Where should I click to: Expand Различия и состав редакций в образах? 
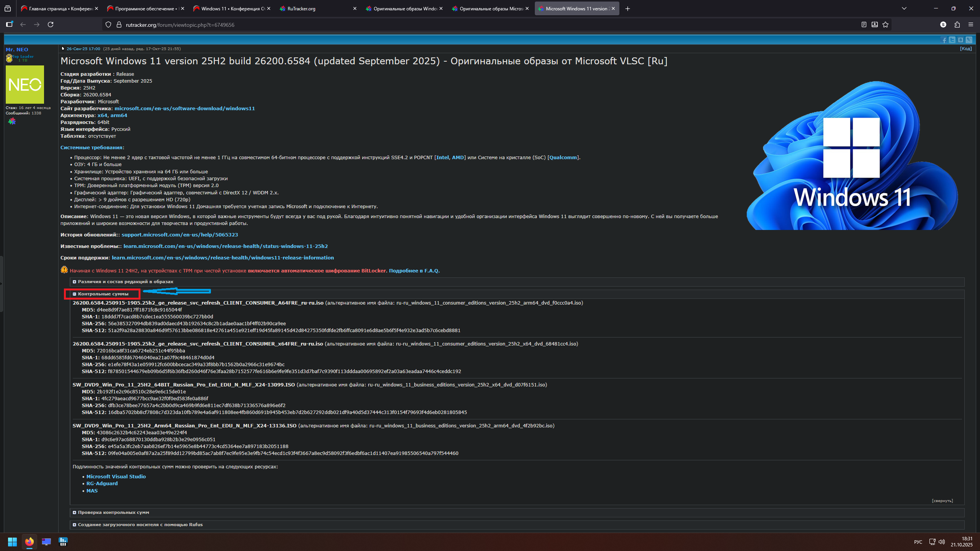click(125, 282)
